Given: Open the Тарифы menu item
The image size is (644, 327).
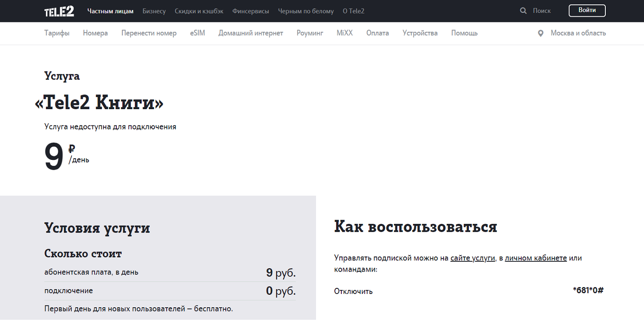Looking at the screenshot, I should 57,33.
